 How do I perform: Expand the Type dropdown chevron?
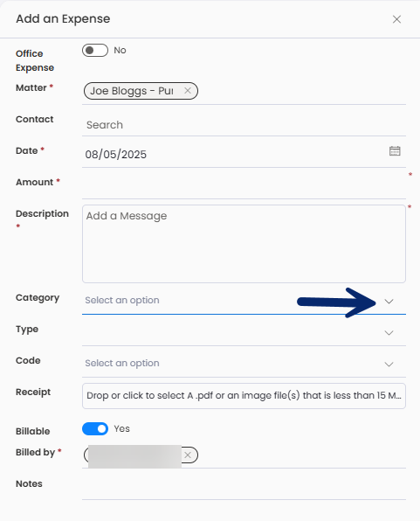(389, 332)
